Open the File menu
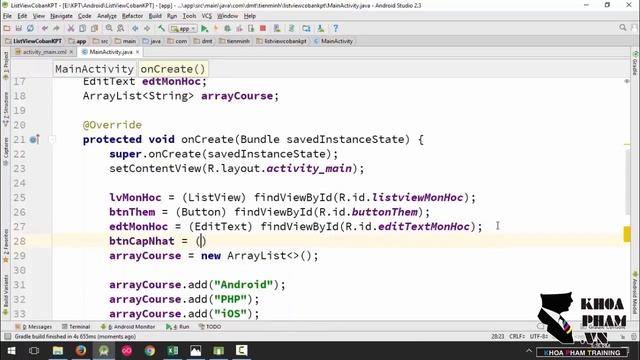 [7, 16]
